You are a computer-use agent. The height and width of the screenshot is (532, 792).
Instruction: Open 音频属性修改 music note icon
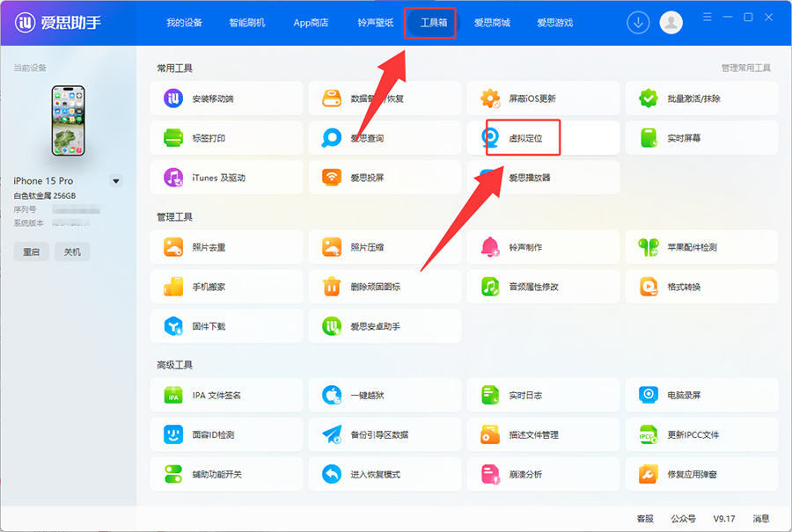pyautogui.click(x=490, y=287)
